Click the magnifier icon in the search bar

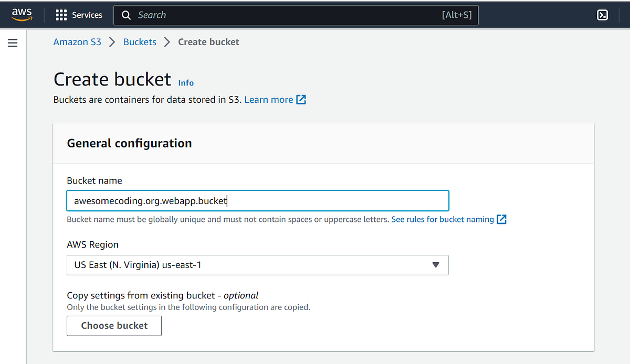click(x=126, y=15)
